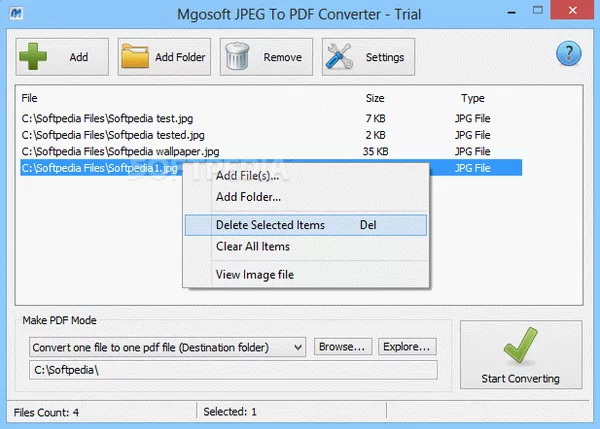The image size is (600, 429).
Task: Click the File column header
Action: [x=29, y=98]
